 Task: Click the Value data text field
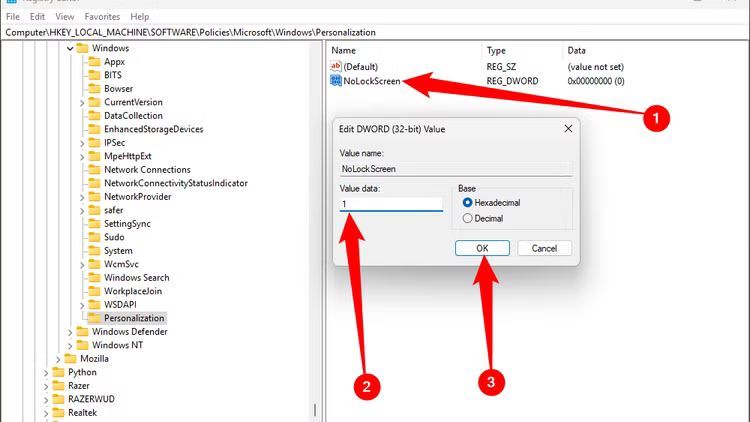point(391,204)
